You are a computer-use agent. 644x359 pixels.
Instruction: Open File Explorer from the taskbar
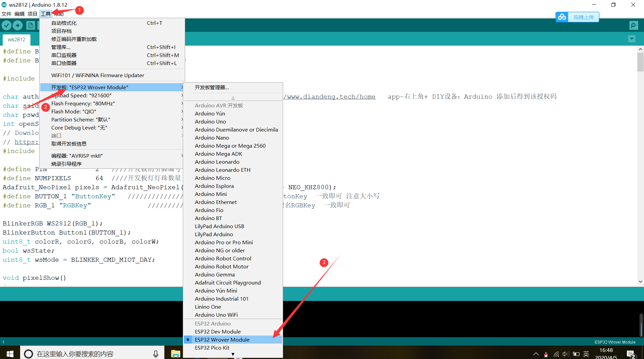point(175,354)
